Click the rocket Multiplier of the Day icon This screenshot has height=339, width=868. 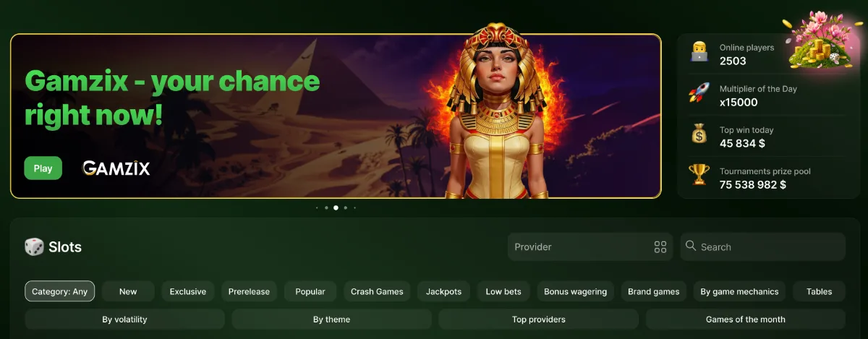tap(699, 93)
